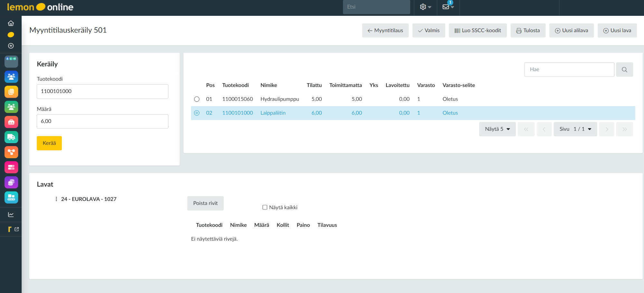
Task: Click the Luo SSCC-koodit button
Action: [478, 31]
